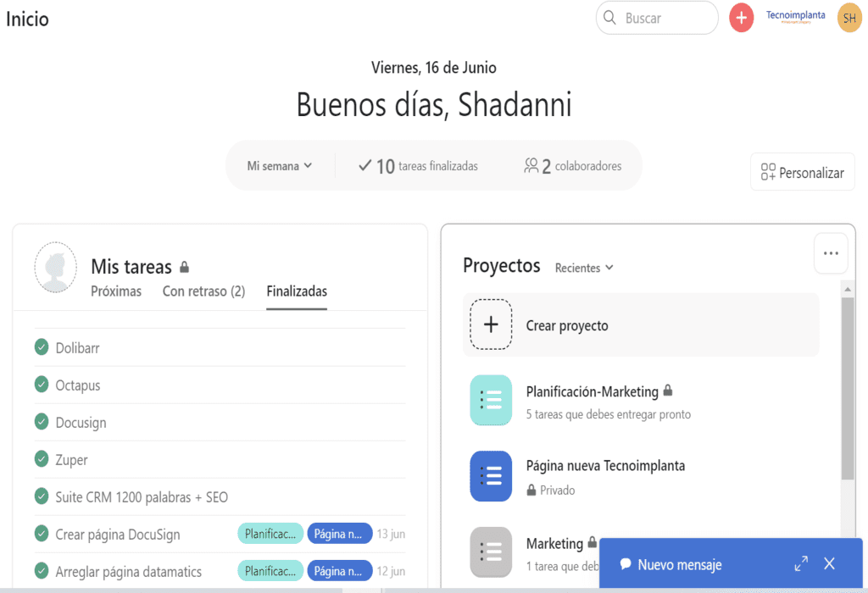868x593 pixels.
Task: Click Planificac... tag on Crear página DocuSign
Action: coord(270,534)
